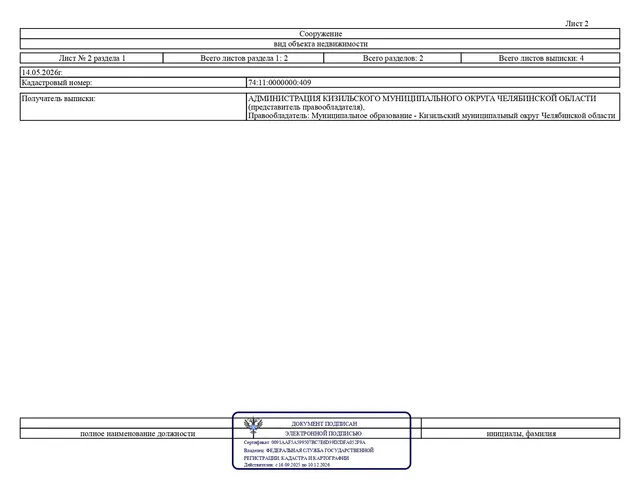Click the 'Лист 2' page label
640x495 pixels.
point(576,24)
